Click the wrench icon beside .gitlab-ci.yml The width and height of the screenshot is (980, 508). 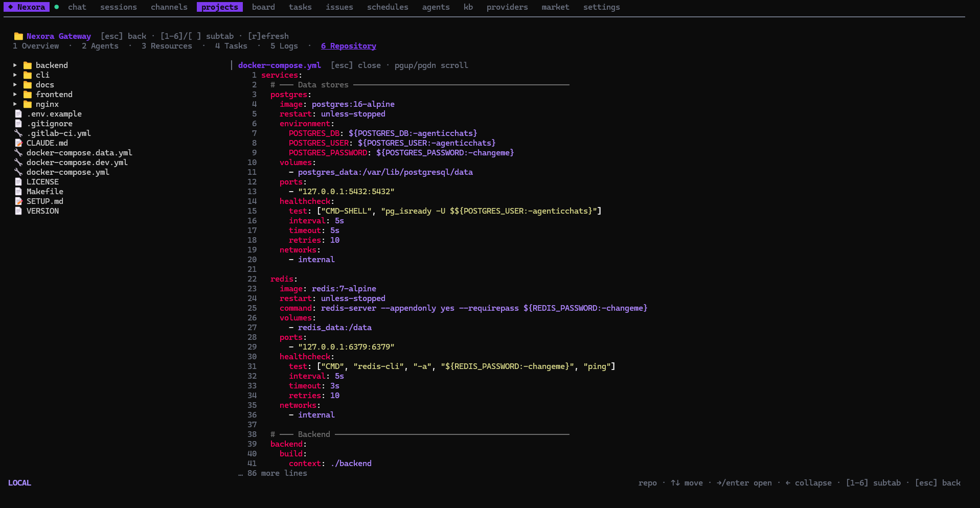pos(18,133)
